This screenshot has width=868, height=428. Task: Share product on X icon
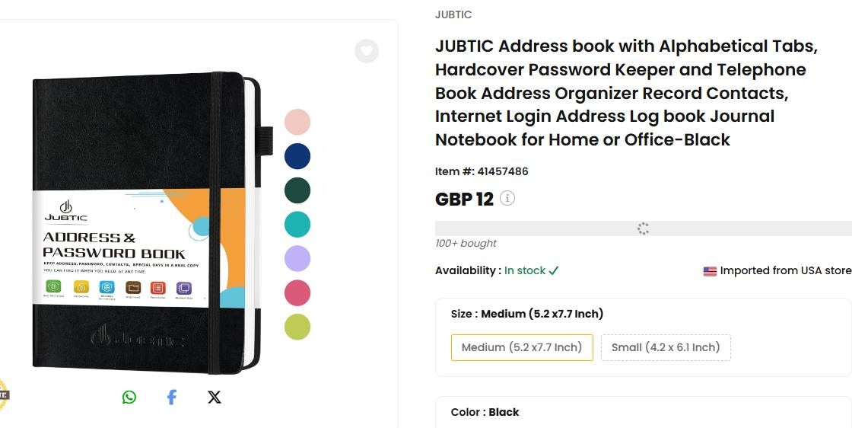click(215, 397)
